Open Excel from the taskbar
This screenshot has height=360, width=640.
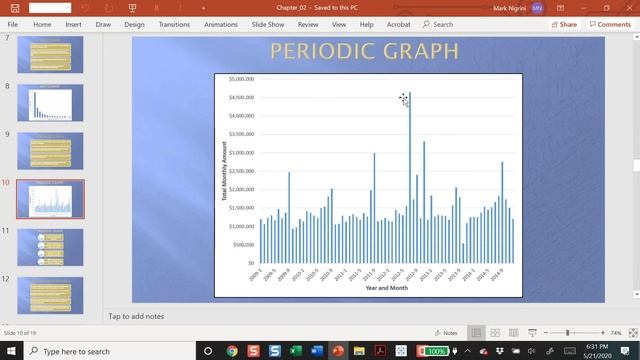coord(296,351)
